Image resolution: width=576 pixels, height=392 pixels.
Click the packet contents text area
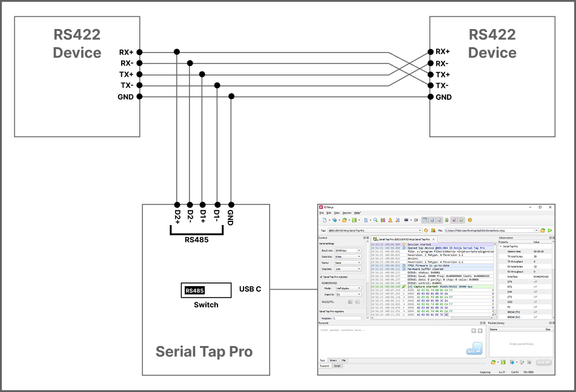pyautogui.click(x=402, y=341)
